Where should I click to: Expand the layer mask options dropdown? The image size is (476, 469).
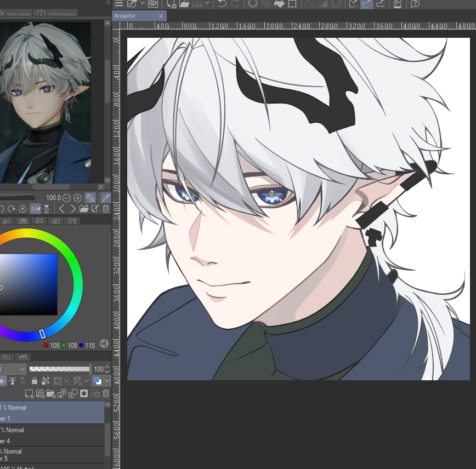coord(66,380)
